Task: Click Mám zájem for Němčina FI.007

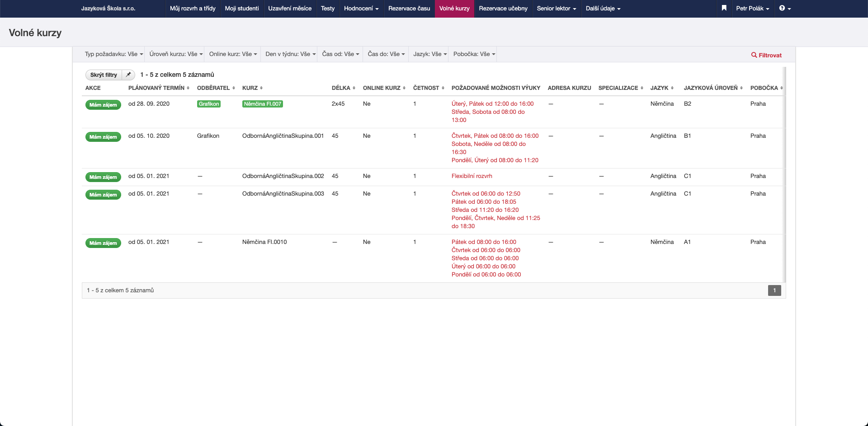Action: point(103,105)
